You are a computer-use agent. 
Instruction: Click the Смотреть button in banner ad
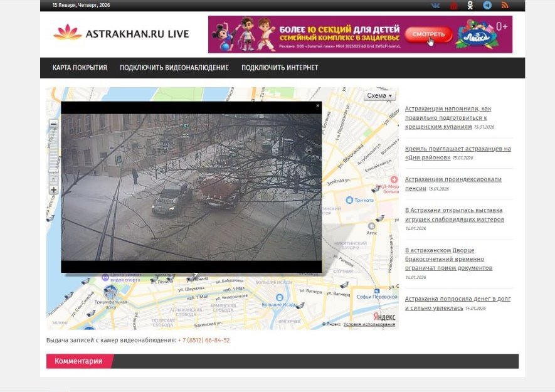(428, 34)
